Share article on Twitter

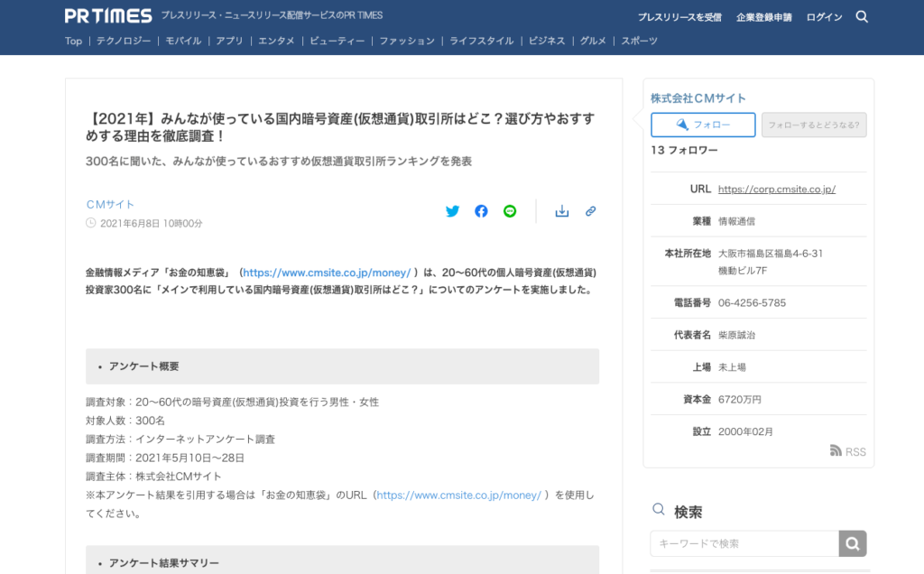(x=453, y=211)
